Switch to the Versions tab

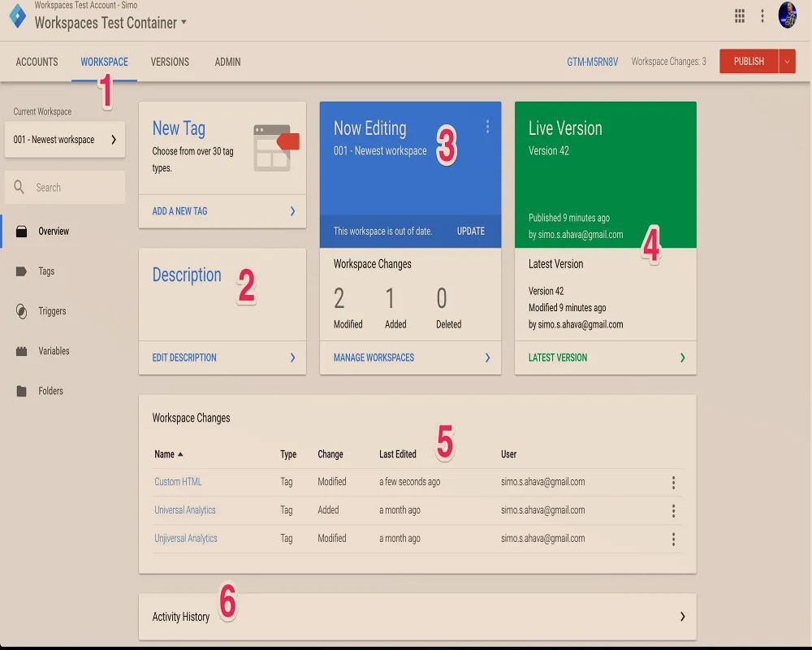click(170, 62)
